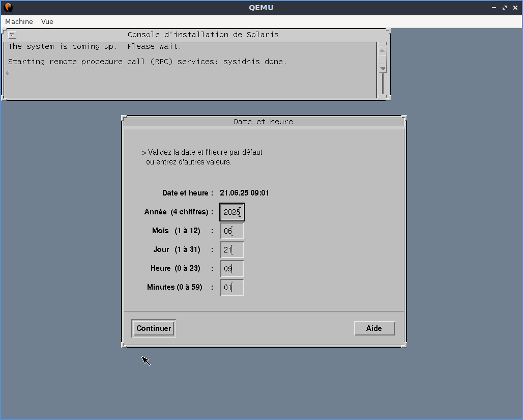523x420 pixels.
Task: Focus the Mois (1 à 12) field
Action: [x=232, y=231]
